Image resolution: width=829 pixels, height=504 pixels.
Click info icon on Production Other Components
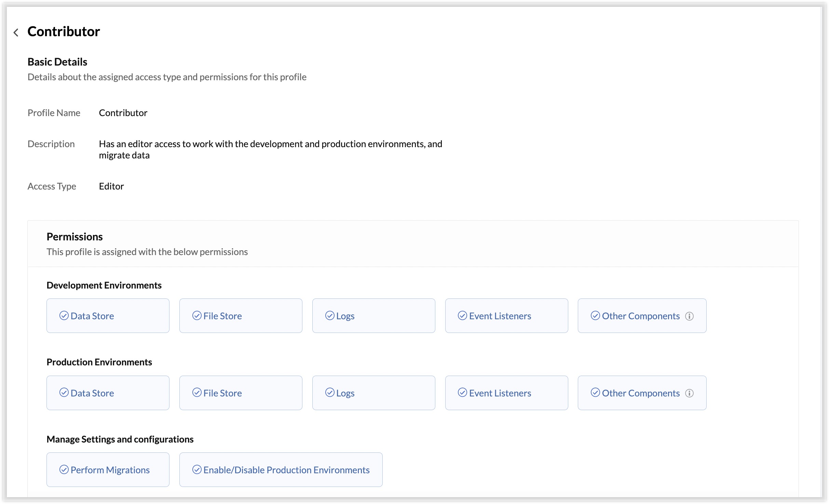coord(689,393)
